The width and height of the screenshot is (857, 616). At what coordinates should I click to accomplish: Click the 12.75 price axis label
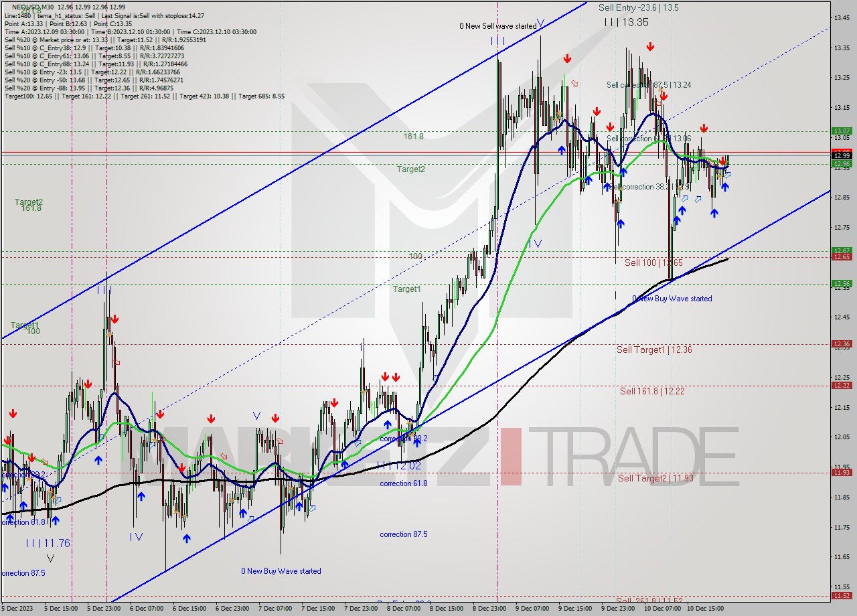click(842, 228)
